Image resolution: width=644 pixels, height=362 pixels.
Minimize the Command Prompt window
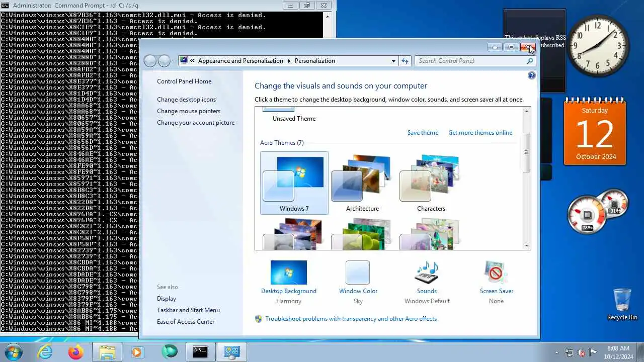[x=290, y=6]
